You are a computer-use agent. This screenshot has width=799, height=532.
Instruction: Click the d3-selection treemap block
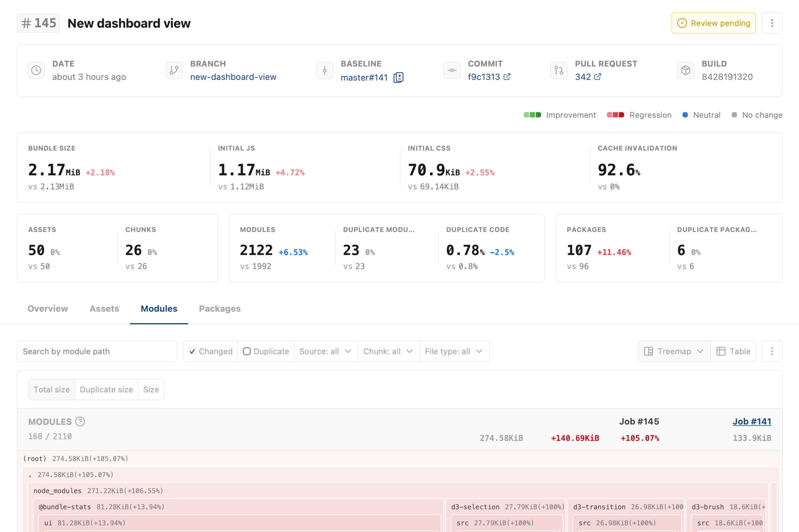(x=506, y=515)
